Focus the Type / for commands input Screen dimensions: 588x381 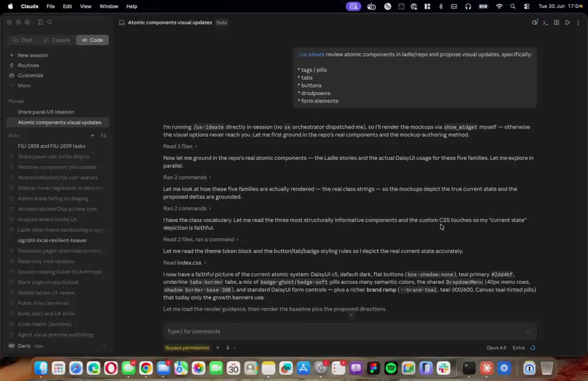(x=350, y=332)
